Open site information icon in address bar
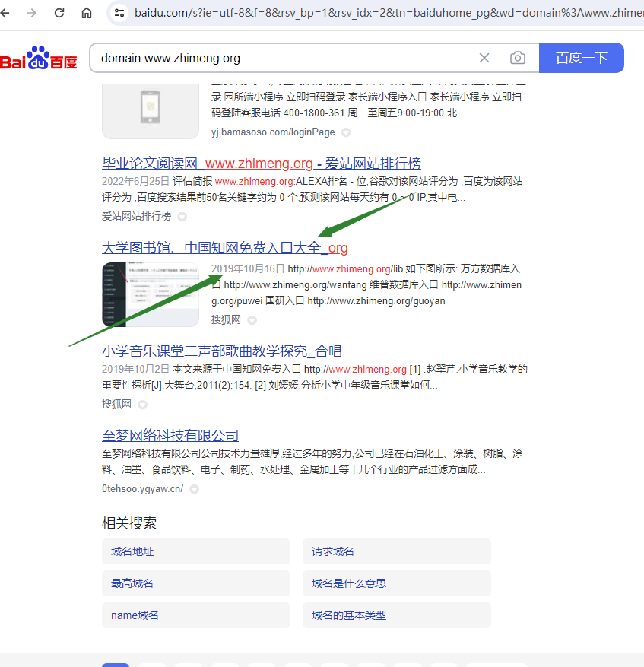This screenshot has height=667, width=644. [x=119, y=13]
